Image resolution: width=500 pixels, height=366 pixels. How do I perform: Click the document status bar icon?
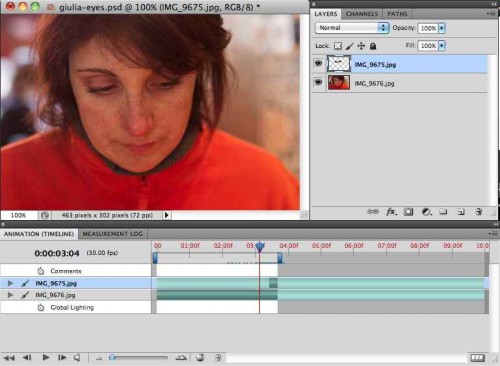pos(45,215)
